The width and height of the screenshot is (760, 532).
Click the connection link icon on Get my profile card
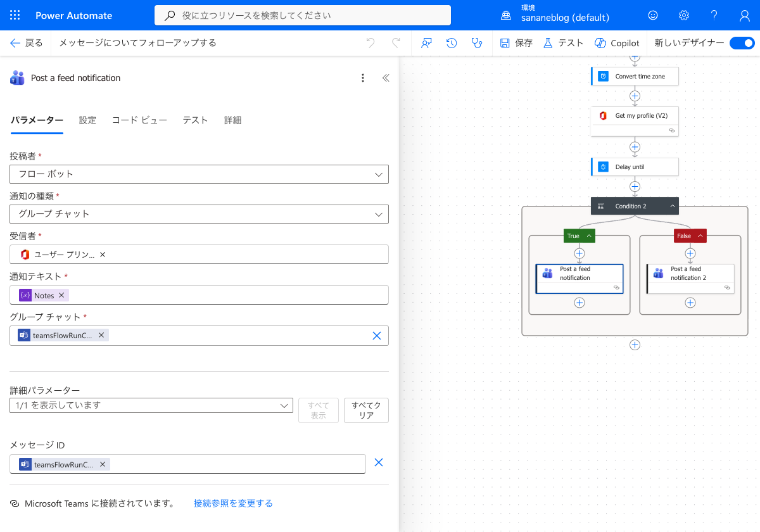[x=672, y=130]
